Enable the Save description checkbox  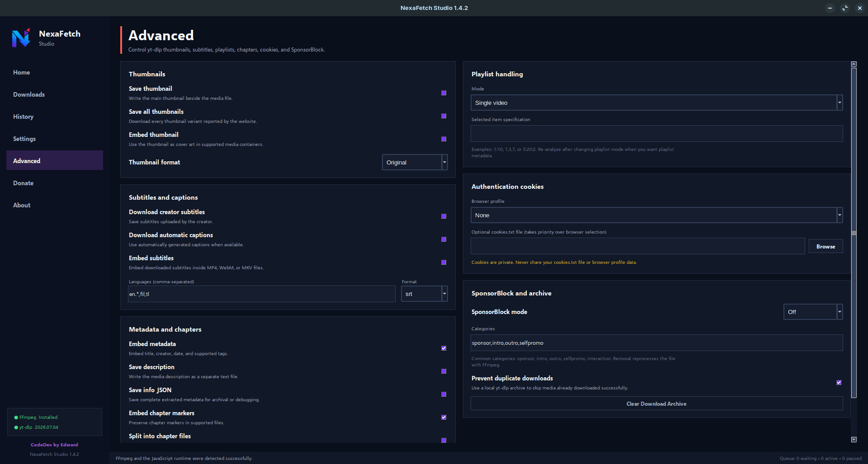tap(444, 371)
